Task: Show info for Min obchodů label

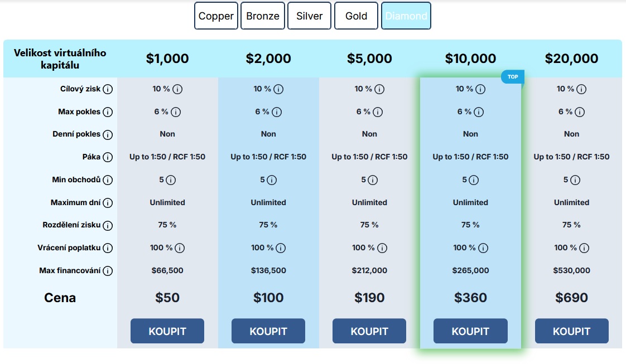Action: [x=108, y=180]
